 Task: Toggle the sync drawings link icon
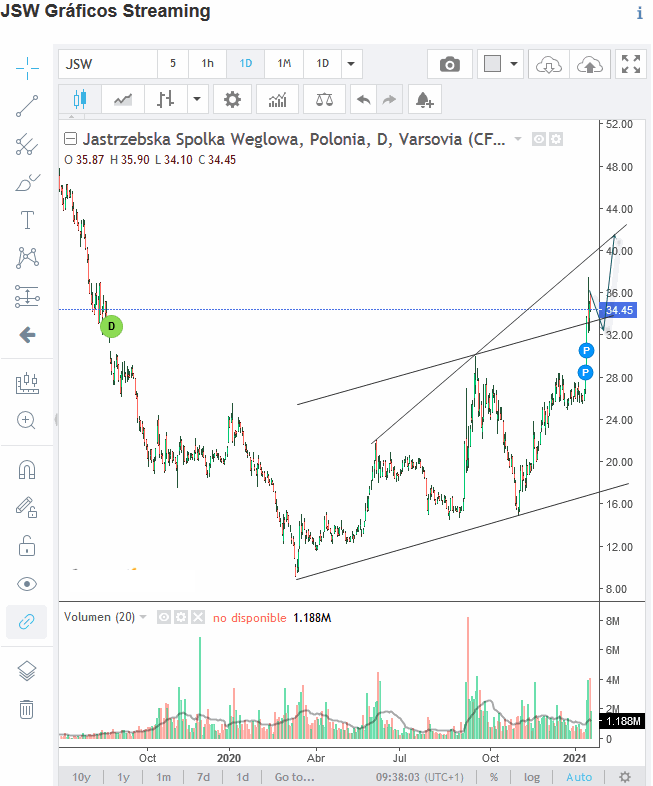(x=26, y=622)
